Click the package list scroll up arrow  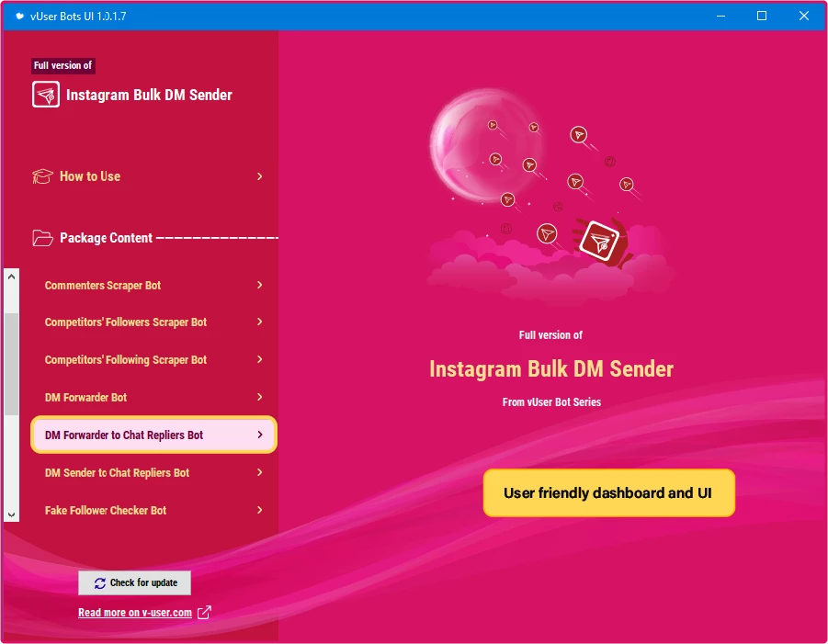pos(12,277)
